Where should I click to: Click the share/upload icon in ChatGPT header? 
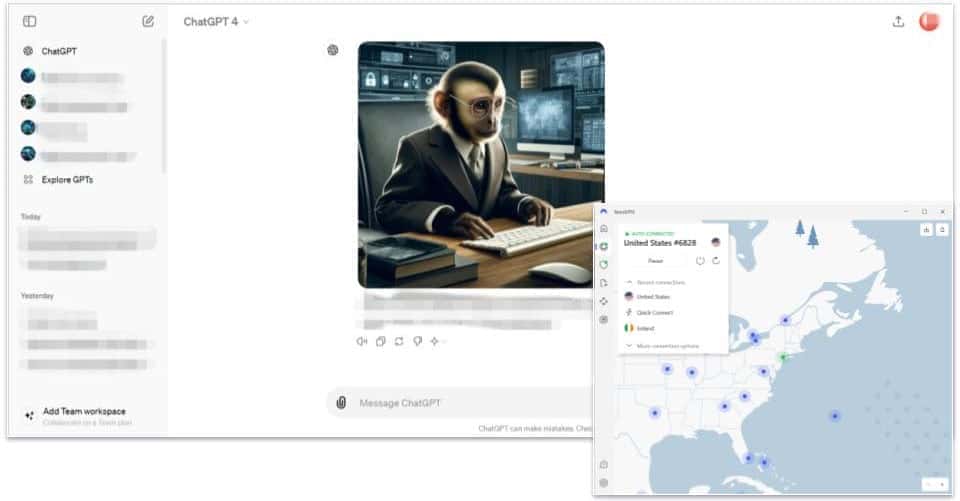tap(898, 21)
